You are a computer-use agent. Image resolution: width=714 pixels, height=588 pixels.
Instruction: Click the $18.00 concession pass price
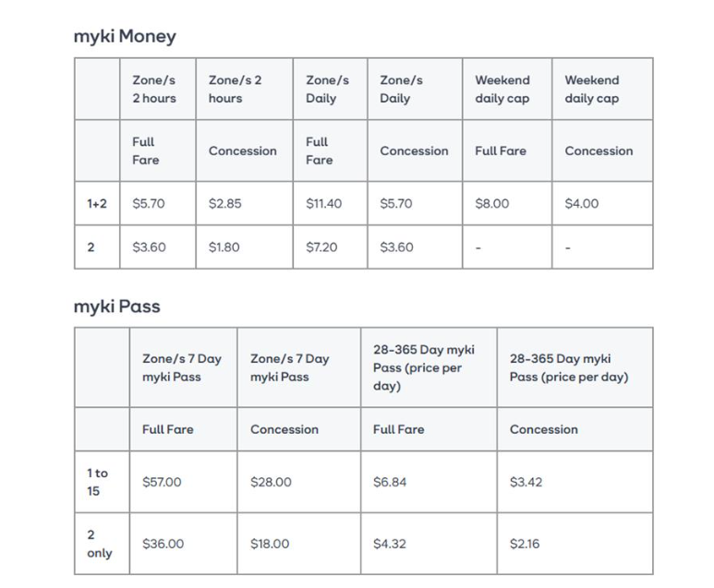pyautogui.click(x=270, y=544)
